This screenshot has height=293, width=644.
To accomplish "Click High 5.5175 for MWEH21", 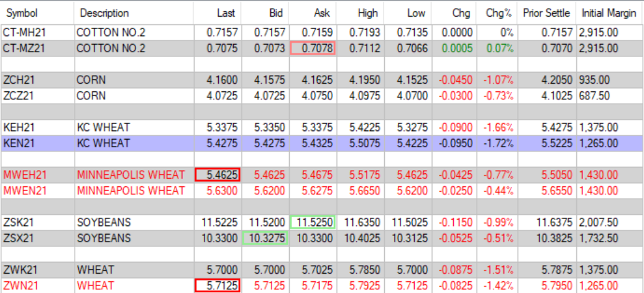I will [360, 175].
